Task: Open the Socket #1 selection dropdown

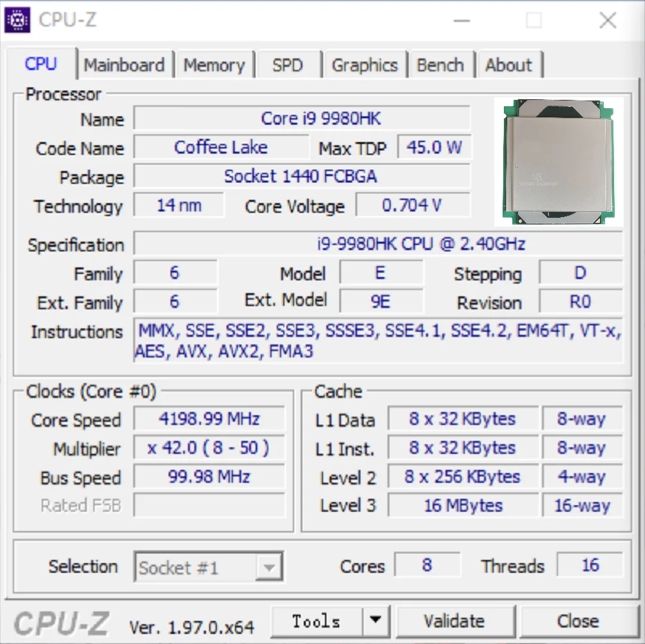Action: point(209,567)
